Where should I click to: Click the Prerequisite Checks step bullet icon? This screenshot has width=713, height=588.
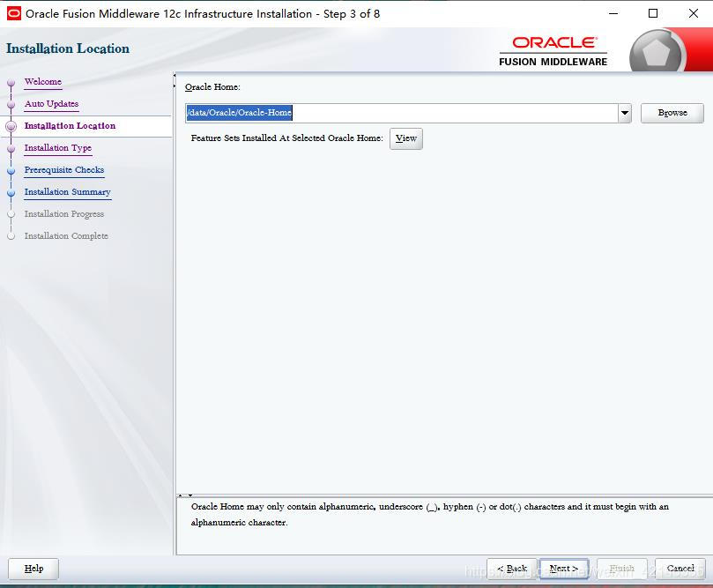tap(11, 170)
